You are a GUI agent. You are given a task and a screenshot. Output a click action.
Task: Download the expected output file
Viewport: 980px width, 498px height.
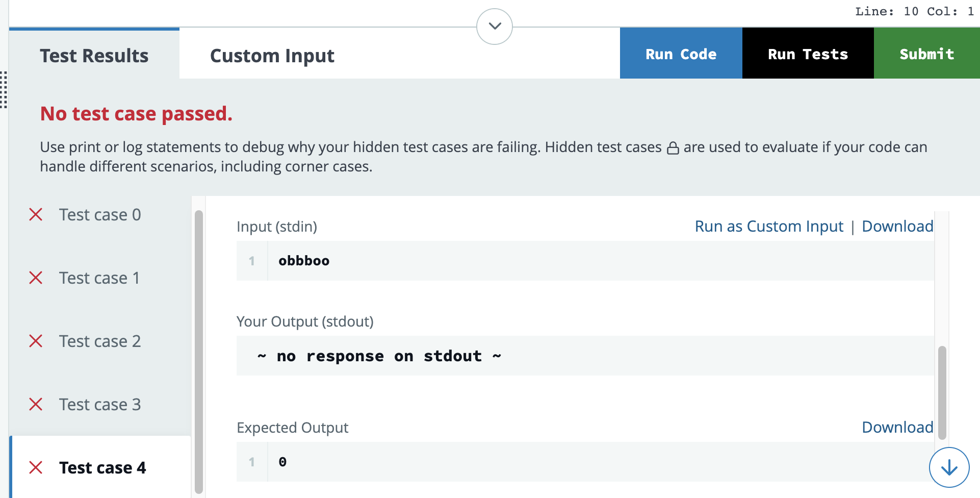(897, 427)
